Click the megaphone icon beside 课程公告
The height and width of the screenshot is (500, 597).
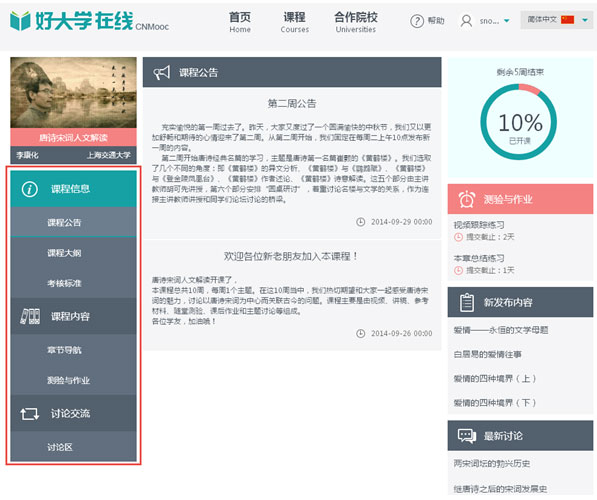pos(161,72)
